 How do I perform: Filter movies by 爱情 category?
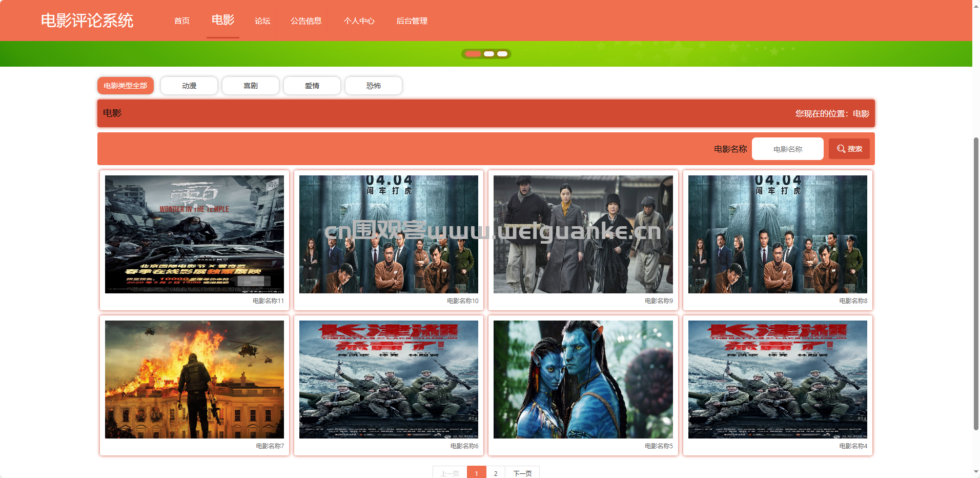tap(312, 86)
